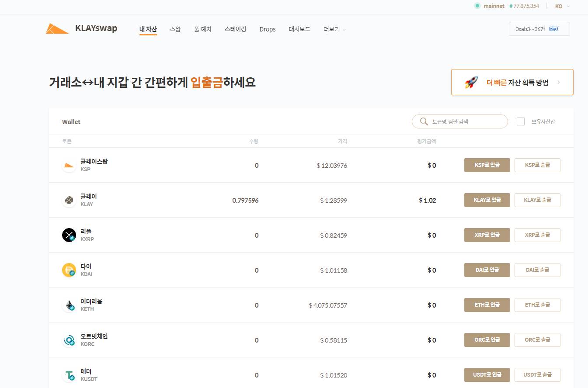Click the mainnet network label
This screenshot has height=388, width=588.
[x=494, y=6]
